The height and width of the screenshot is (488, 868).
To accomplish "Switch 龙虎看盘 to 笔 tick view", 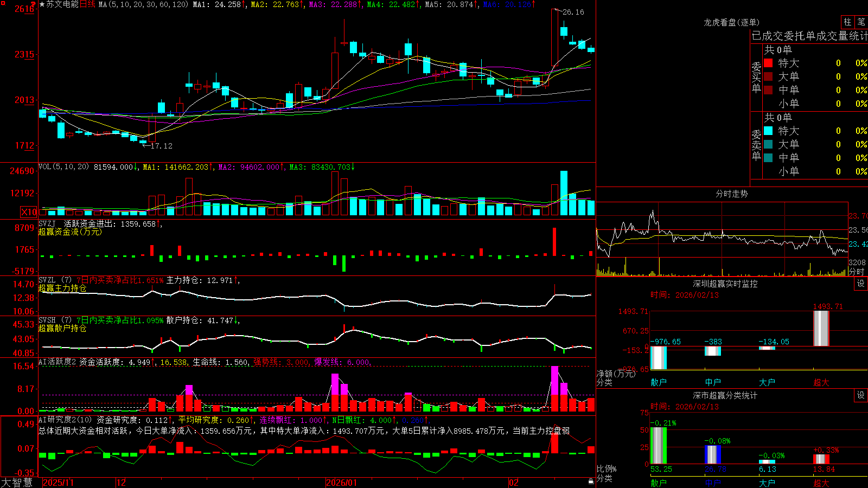I will [861, 22].
